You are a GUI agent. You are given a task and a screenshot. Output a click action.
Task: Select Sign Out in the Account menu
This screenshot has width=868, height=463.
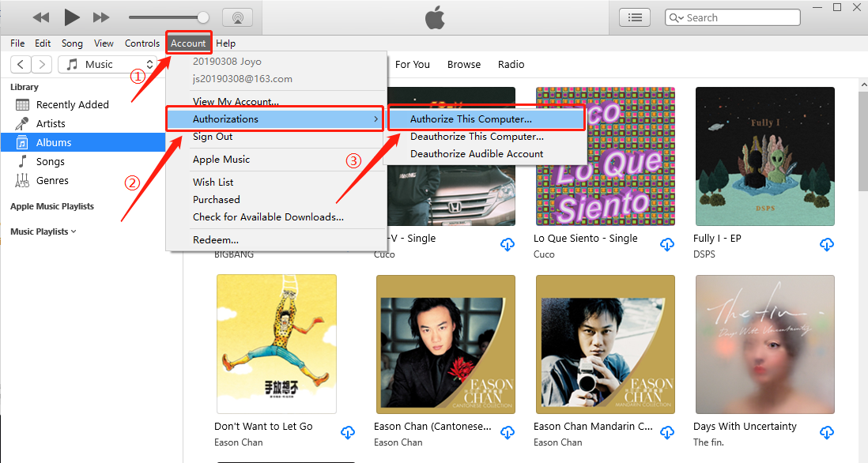[x=276, y=137]
